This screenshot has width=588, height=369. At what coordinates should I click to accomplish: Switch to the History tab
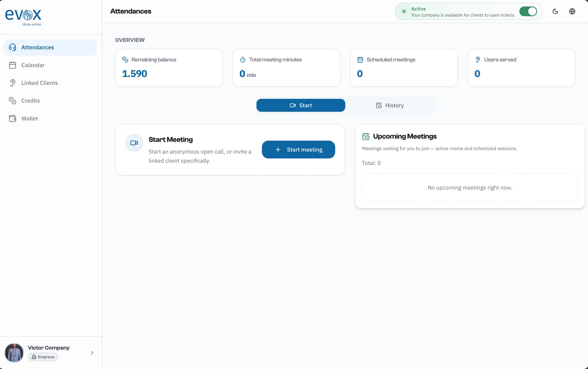click(390, 105)
